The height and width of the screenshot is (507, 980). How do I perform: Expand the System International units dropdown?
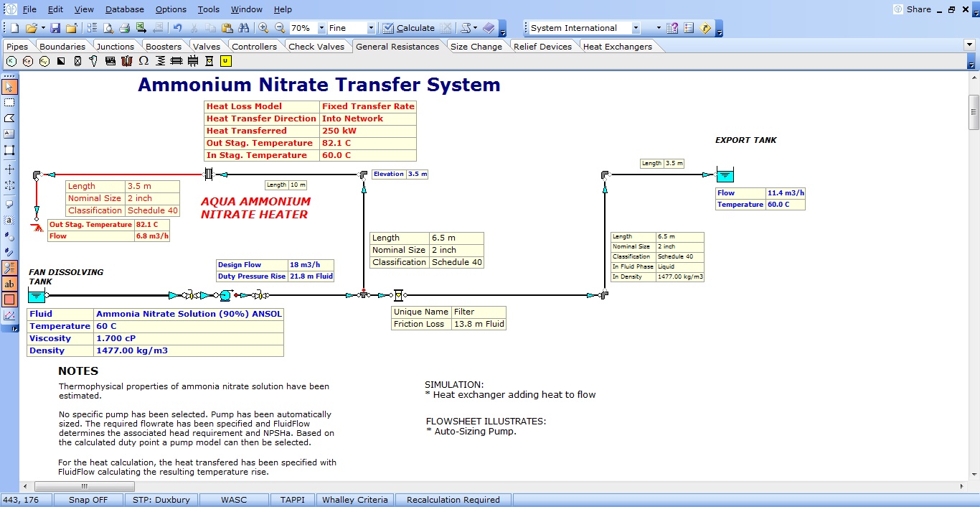[x=636, y=28]
